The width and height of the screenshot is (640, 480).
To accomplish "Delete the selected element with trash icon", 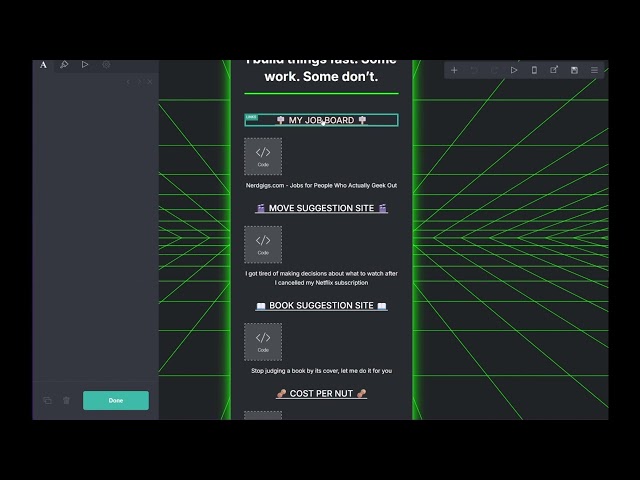I will coord(66,400).
